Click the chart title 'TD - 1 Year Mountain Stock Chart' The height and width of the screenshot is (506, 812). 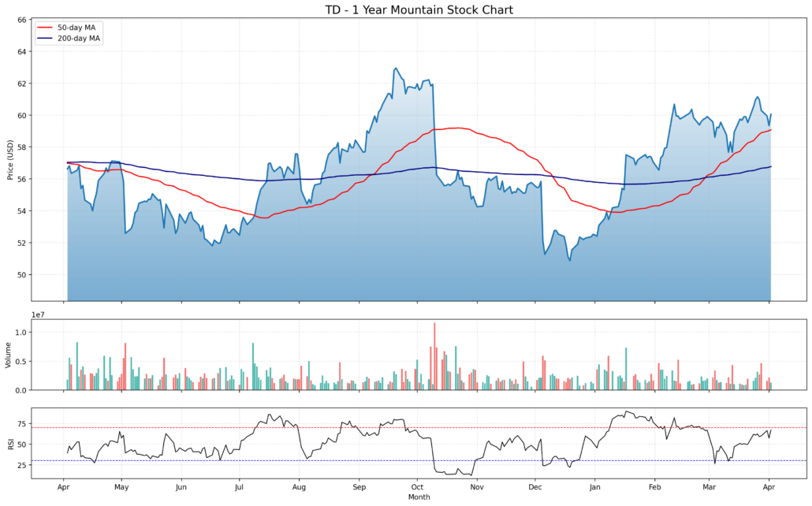(419, 9)
